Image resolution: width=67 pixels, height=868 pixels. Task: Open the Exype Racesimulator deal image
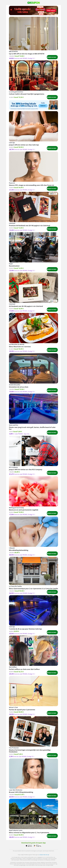[33, 247]
